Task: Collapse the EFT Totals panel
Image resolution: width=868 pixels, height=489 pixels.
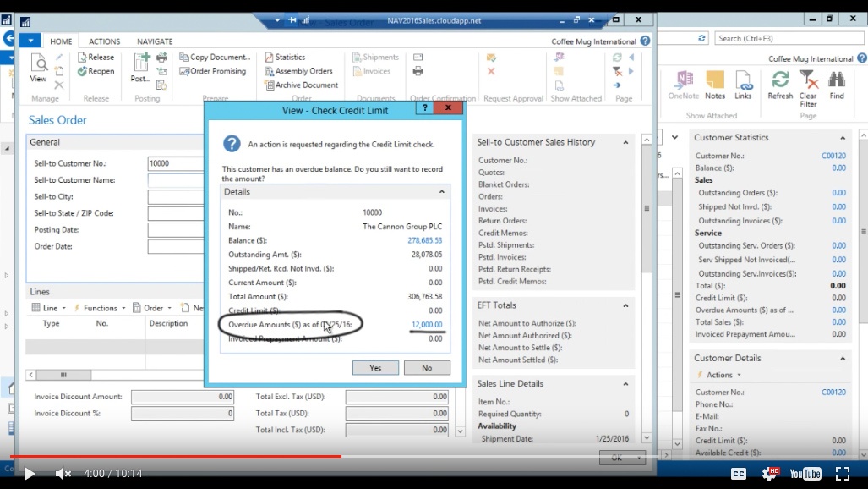Action: (x=625, y=305)
